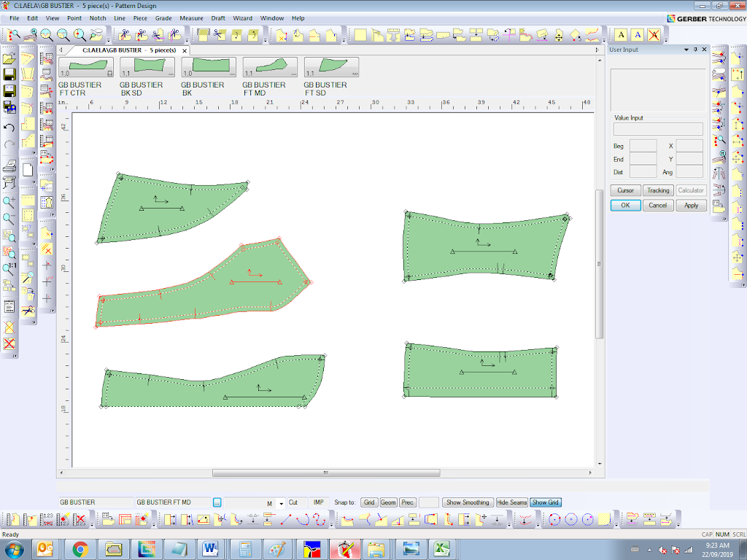The height and width of the screenshot is (560, 747).
Task: Click the Save floppy disk icon
Action: (9, 75)
